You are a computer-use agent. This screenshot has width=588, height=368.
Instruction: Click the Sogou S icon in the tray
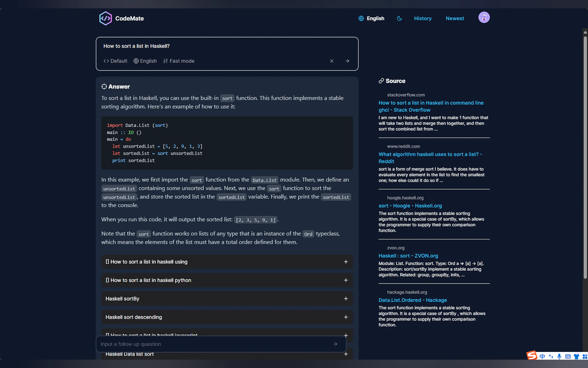(532, 355)
